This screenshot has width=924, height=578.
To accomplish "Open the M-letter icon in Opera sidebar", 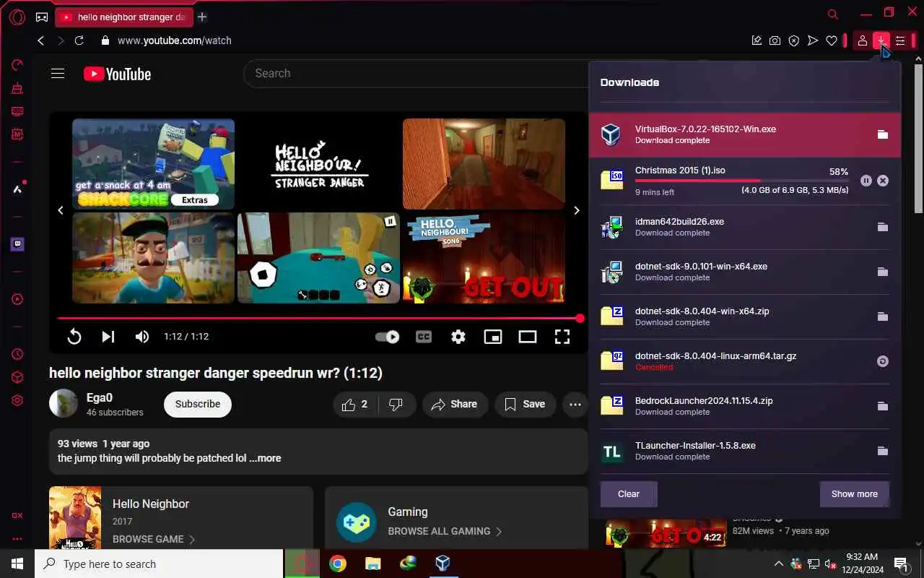I will pyautogui.click(x=17, y=134).
